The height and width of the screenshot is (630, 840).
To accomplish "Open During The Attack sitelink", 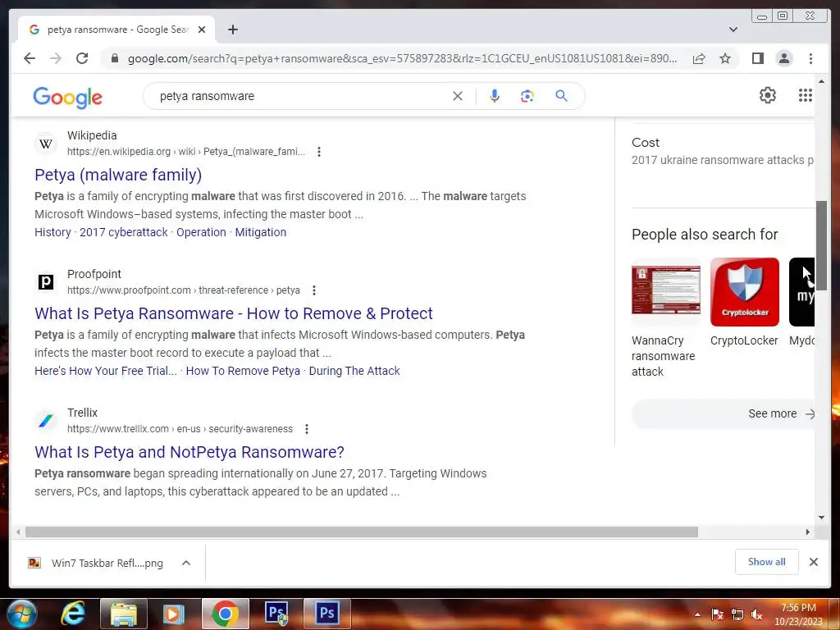I will [x=354, y=371].
